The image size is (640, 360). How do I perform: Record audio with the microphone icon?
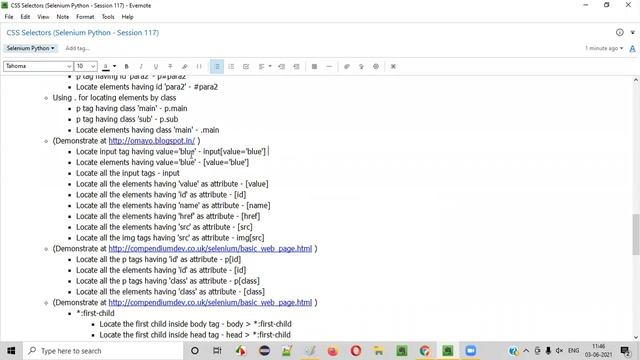(361, 66)
